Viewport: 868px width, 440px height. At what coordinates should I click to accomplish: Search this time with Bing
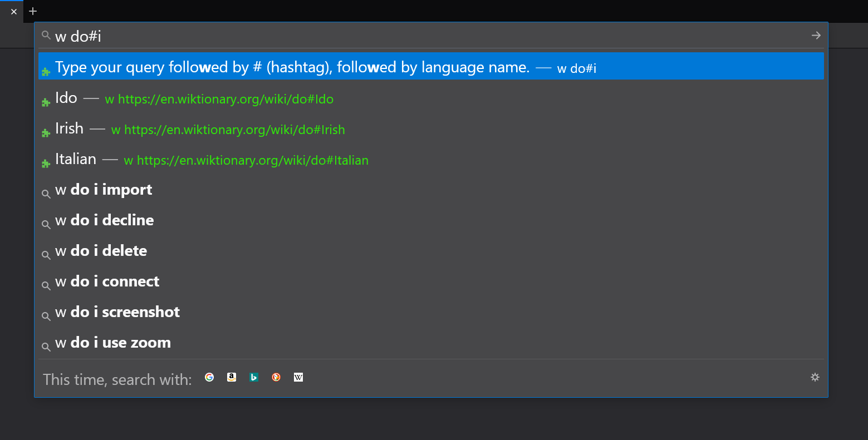(254, 377)
